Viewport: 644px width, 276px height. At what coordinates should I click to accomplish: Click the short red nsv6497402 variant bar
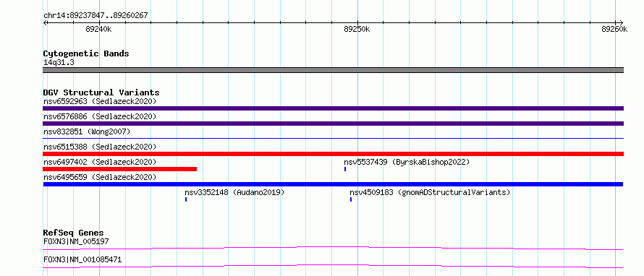(120, 169)
